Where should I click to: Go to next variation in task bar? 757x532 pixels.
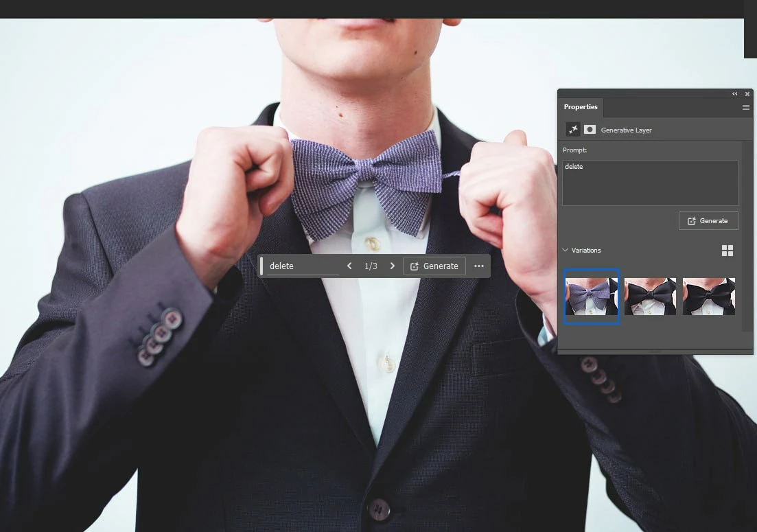pyautogui.click(x=392, y=266)
